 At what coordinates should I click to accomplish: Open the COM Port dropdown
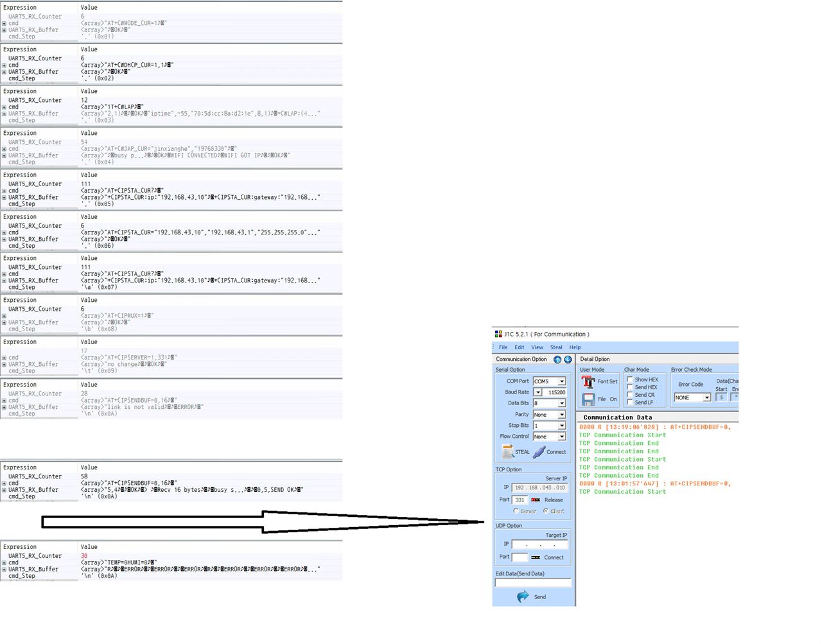[562, 381]
